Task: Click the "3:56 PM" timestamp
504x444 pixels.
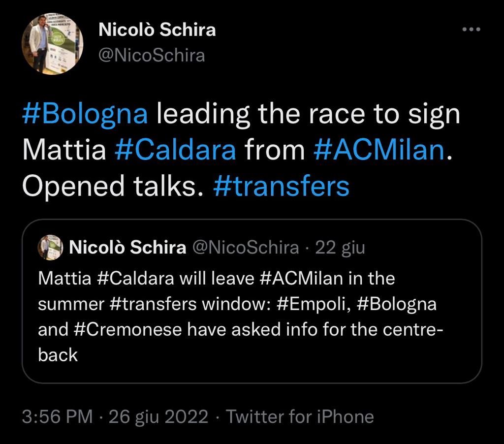Action: (58, 417)
